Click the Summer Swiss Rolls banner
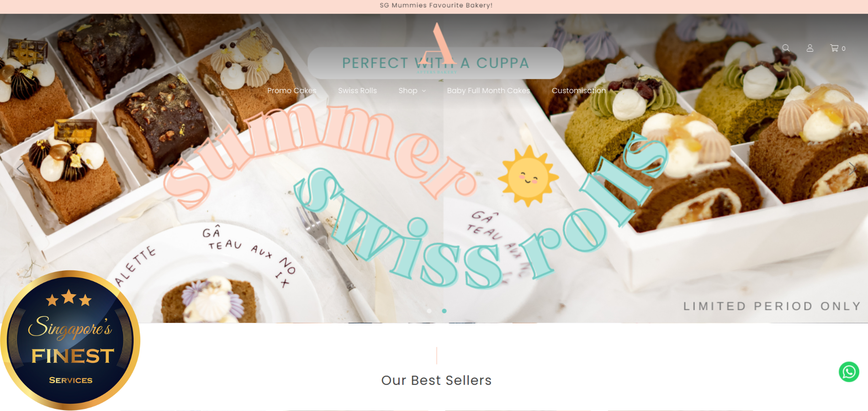 tap(416, 196)
